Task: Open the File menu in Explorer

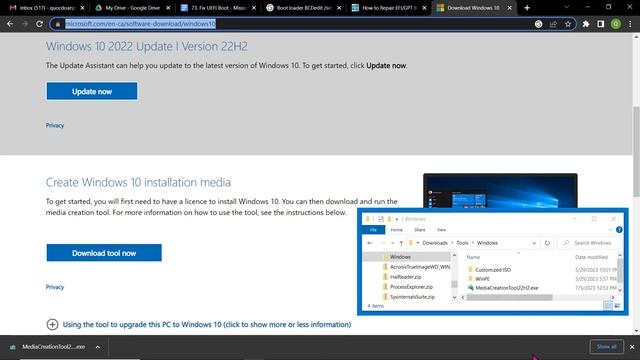Action: [x=373, y=230]
